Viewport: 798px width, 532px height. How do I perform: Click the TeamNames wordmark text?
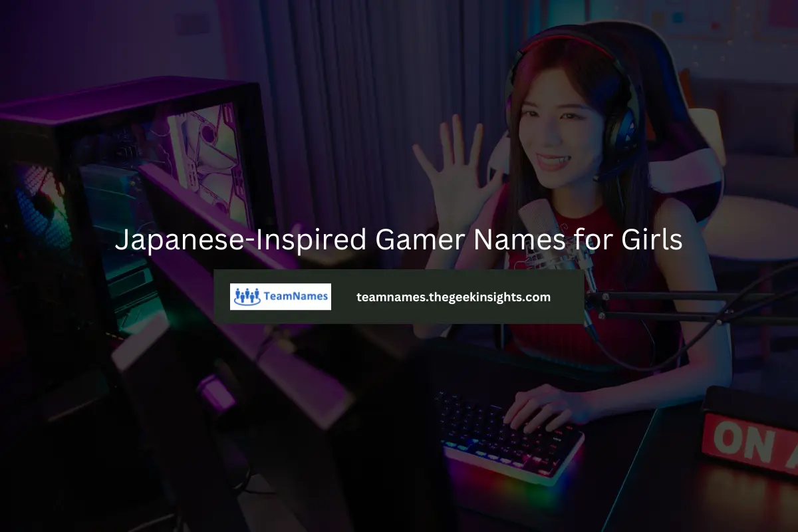pyautogui.click(x=298, y=297)
